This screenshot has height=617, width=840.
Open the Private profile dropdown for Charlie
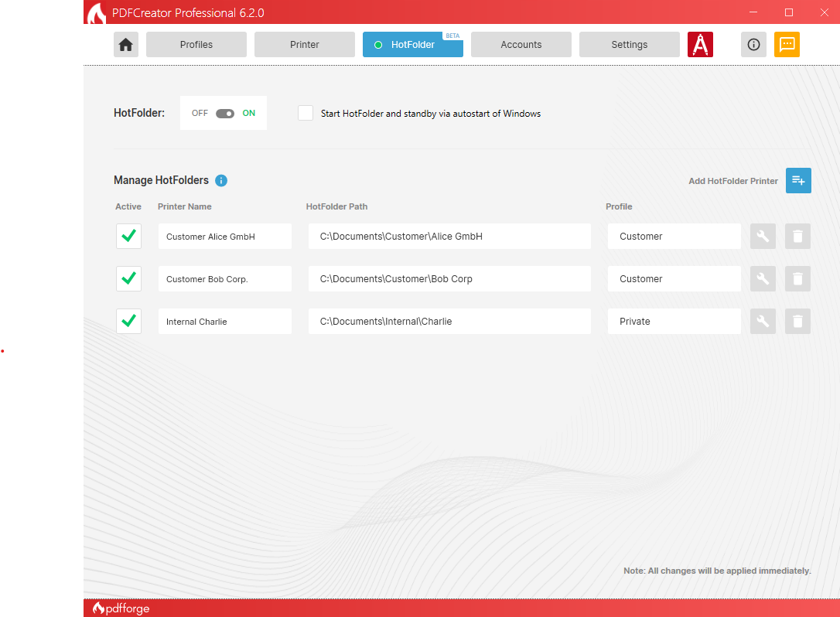(674, 322)
